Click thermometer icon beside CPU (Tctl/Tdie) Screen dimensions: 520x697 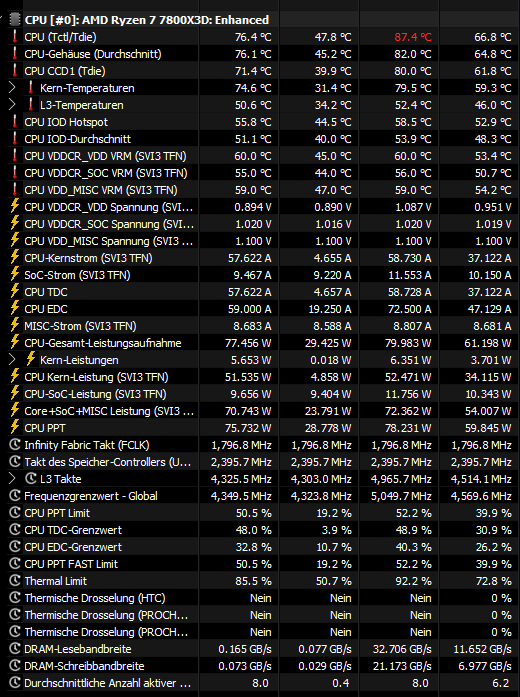(15, 36)
